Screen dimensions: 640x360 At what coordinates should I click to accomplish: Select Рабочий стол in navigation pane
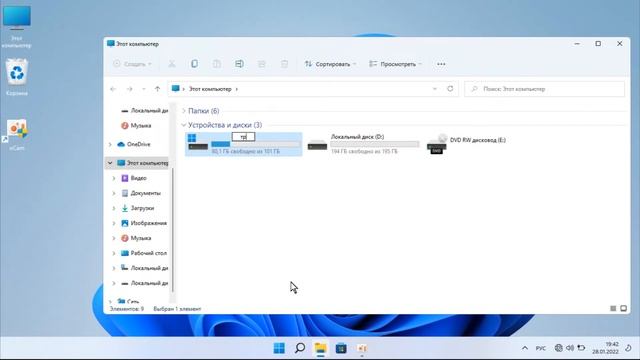(144, 253)
